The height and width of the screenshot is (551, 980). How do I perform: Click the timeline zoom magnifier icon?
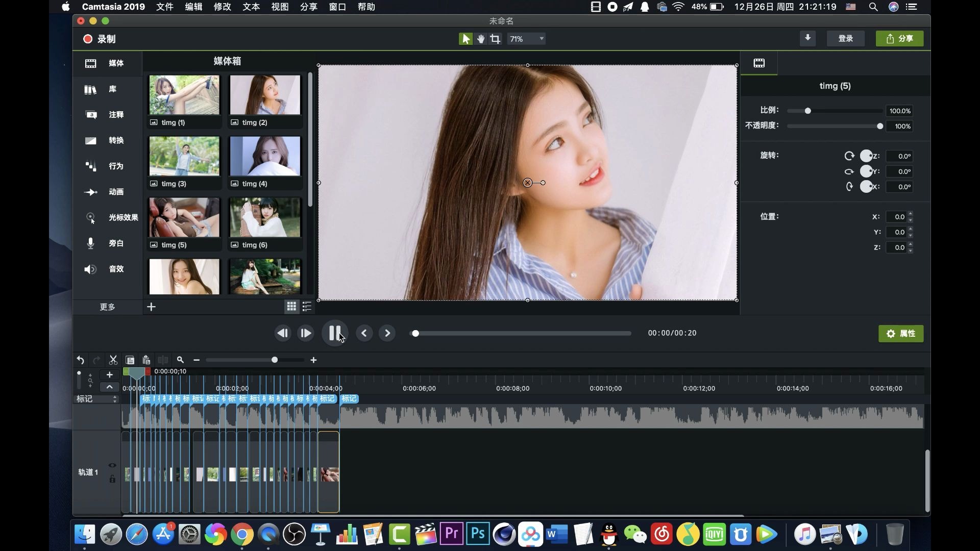pyautogui.click(x=180, y=360)
